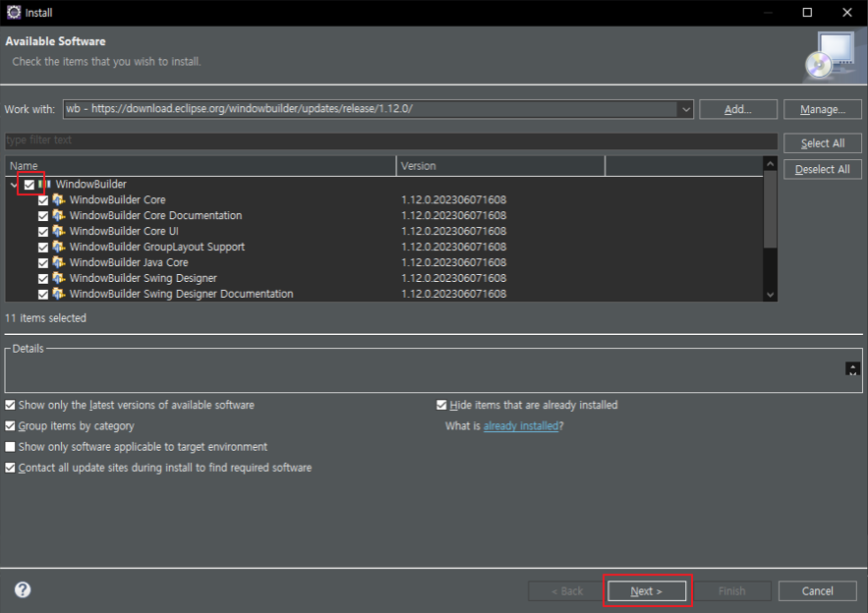Click the WindowBuilder Core UI feature icon
The image size is (868, 613).
tap(59, 231)
